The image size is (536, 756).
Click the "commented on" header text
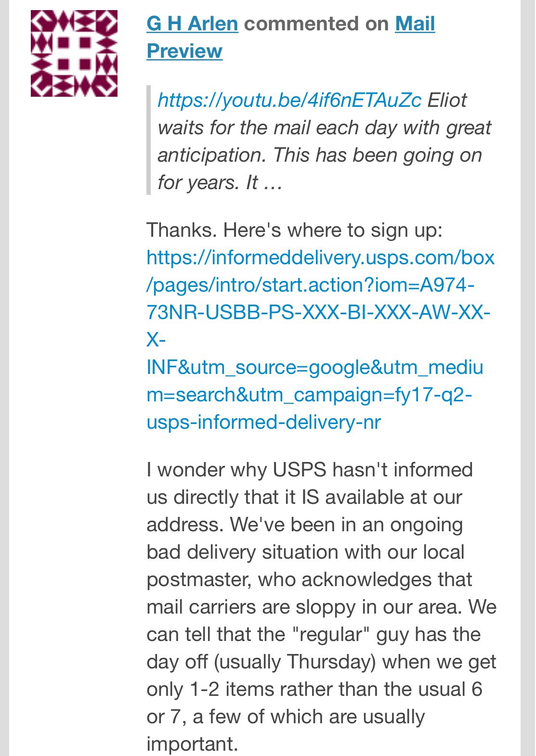[316, 24]
